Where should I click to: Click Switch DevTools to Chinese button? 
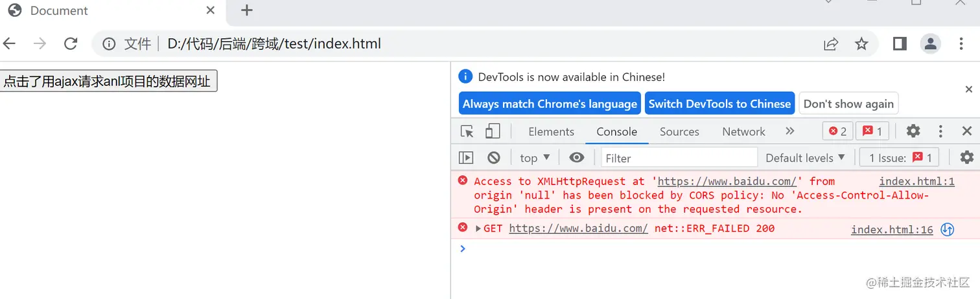tap(719, 104)
